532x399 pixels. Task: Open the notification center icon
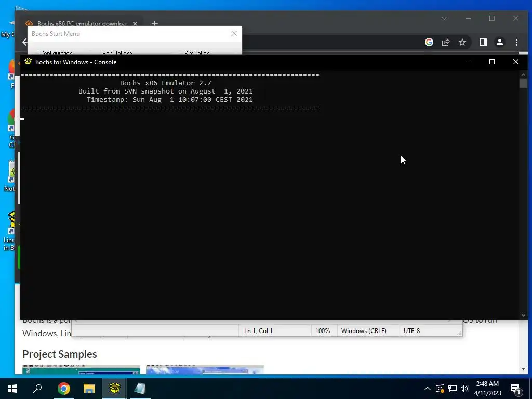[515, 389]
